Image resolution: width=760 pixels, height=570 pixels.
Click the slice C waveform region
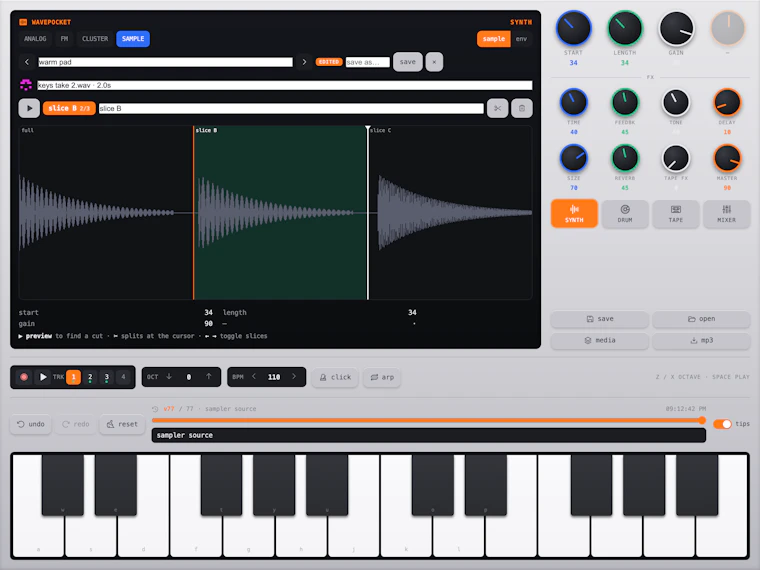point(450,213)
